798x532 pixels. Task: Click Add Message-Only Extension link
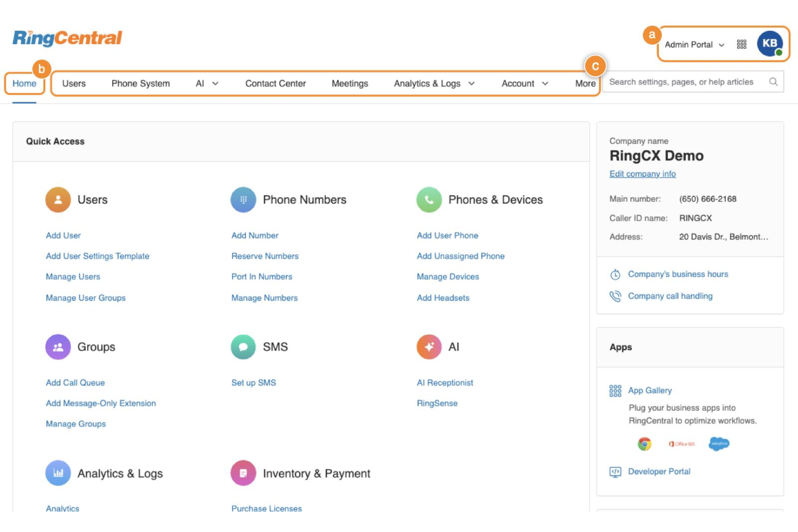point(101,403)
